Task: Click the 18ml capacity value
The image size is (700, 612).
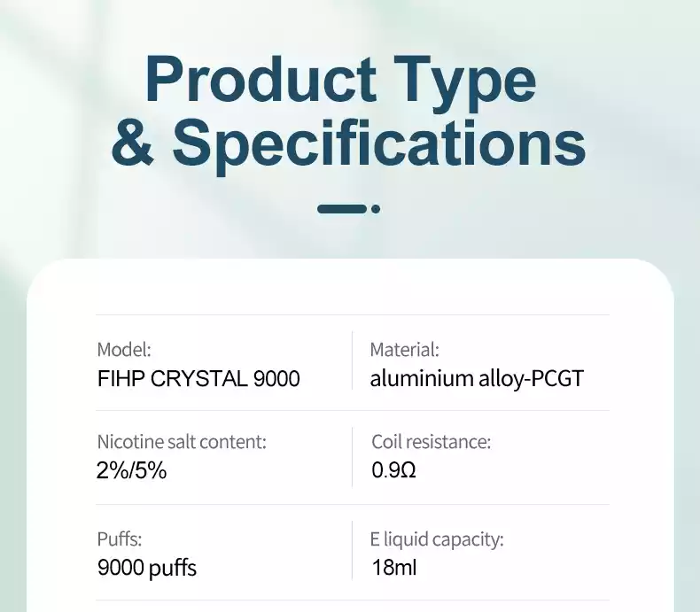Action: pos(393,568)
